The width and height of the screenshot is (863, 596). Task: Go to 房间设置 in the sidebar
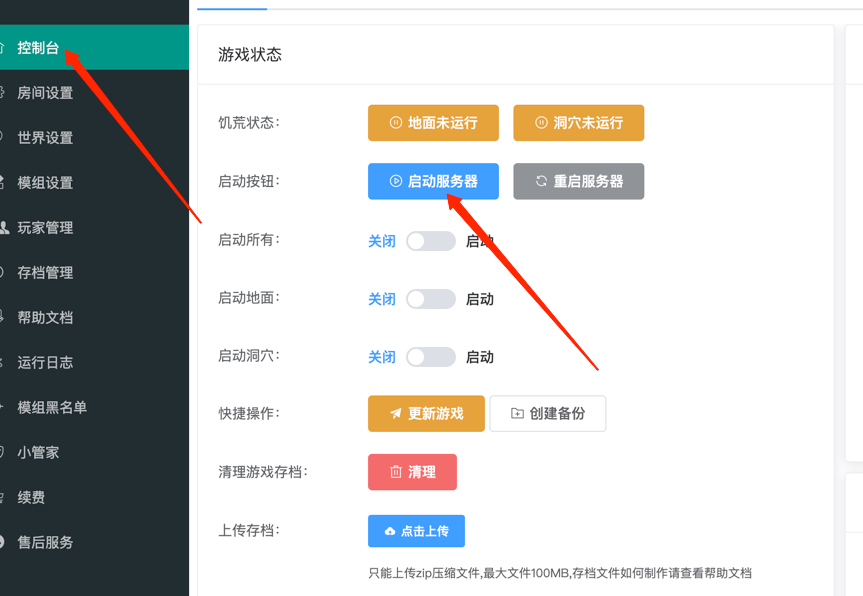pos(45,93)
